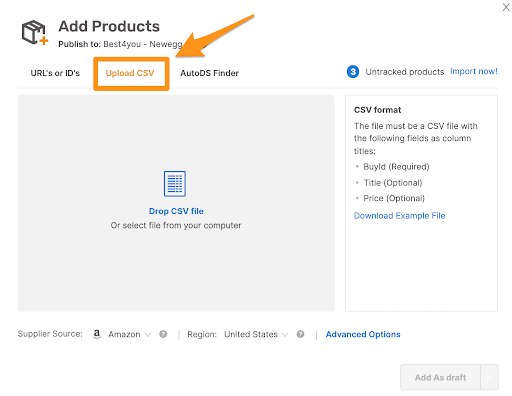The width and height of the screenshot is (512, 396).
Task: Download the example CSV file
Action: click(x=399, y=216)
